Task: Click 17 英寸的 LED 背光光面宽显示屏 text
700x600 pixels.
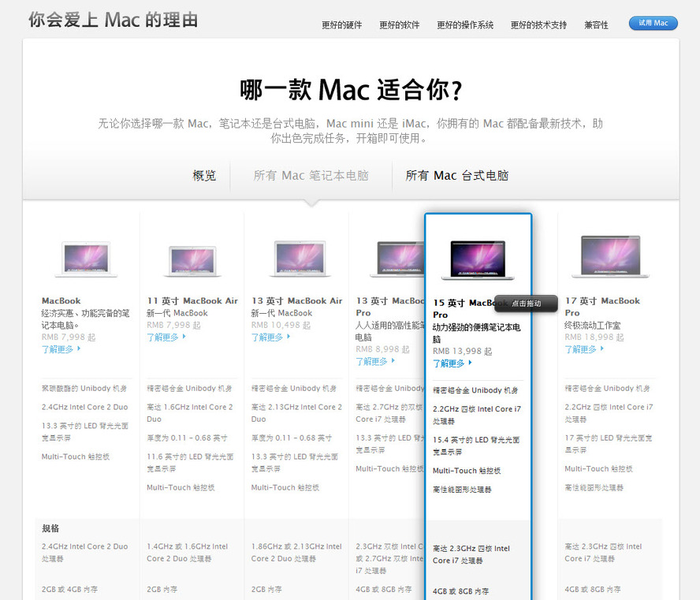Action: pos(608,444)
